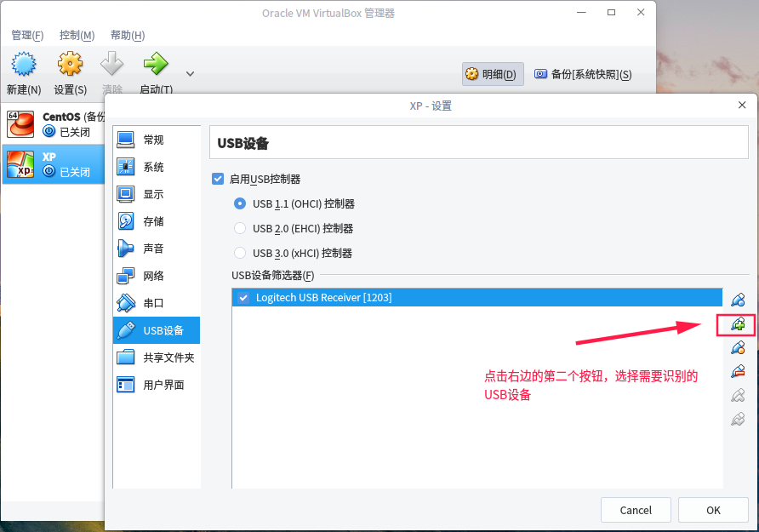Start VM with green arrow (启动) icon

tap(156, 64)
